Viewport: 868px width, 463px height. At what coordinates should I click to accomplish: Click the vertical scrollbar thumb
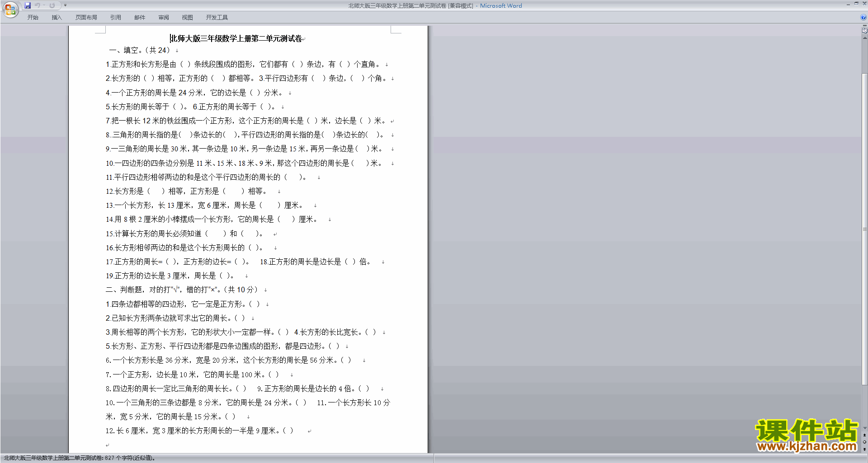click(864, 229)
